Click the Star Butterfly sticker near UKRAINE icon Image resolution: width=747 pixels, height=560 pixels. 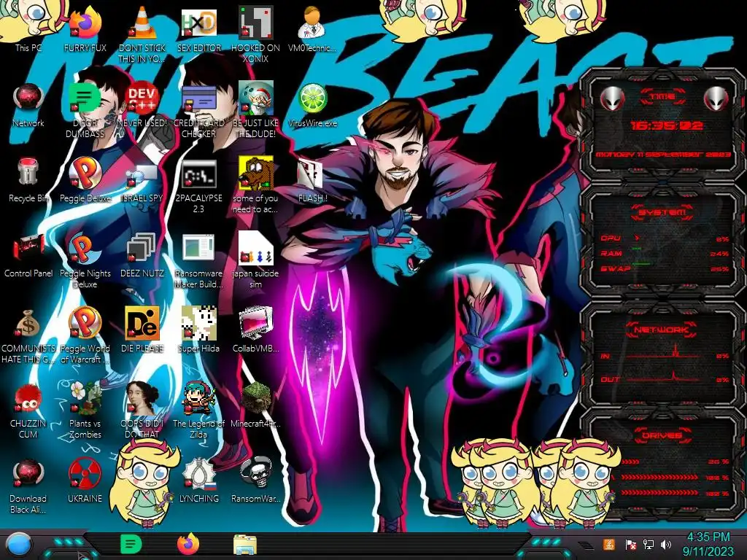click(x=144, y=482)
